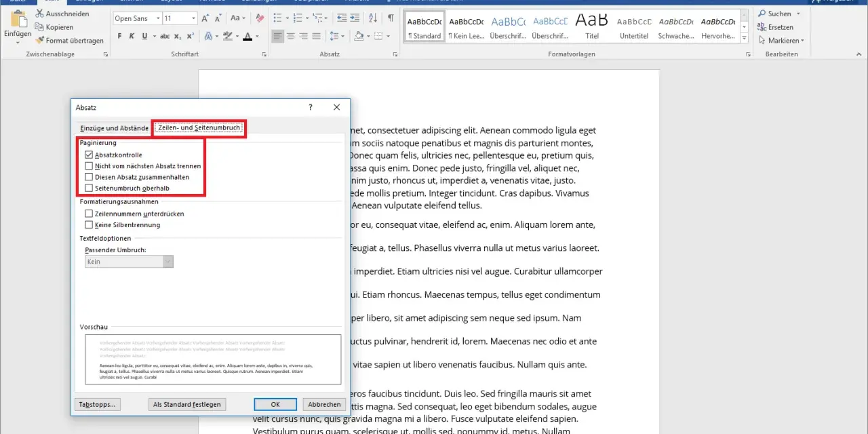Switch to Einzüge und Abstände tab

click(114, 127)
